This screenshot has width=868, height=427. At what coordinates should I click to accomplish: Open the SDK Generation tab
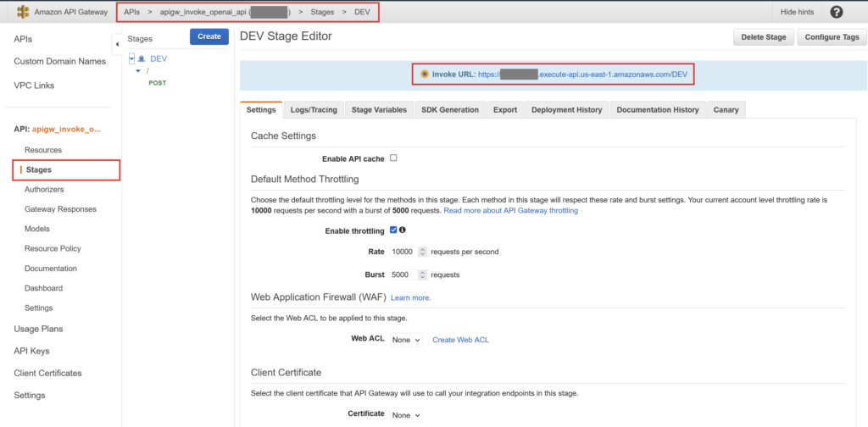[450, 109]
